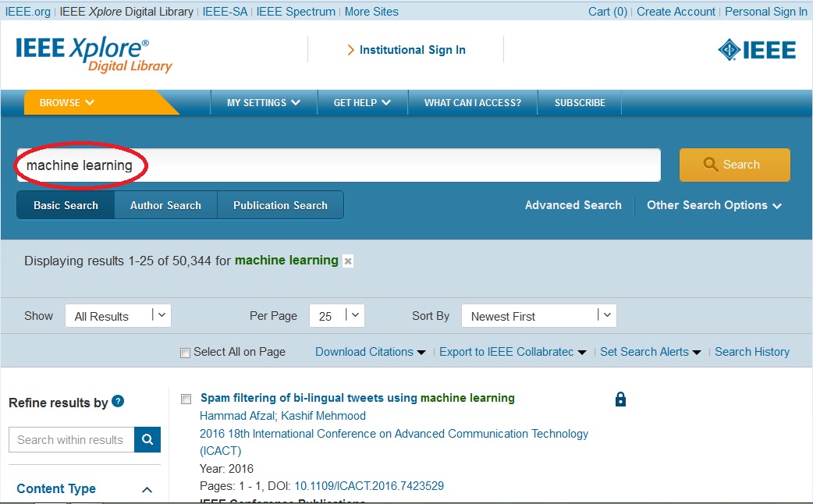
Task: Tick the checkbox for the Spam filtering result
Action: click(x=186, y=399)
